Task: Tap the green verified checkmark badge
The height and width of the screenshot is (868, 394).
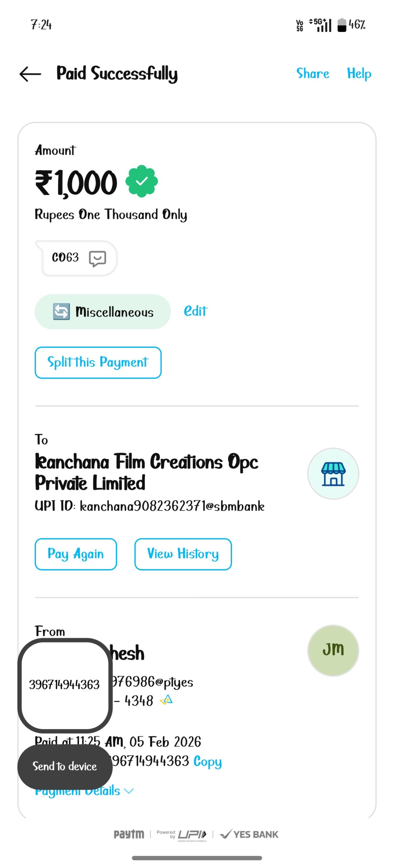Action: tap(142, 181)
